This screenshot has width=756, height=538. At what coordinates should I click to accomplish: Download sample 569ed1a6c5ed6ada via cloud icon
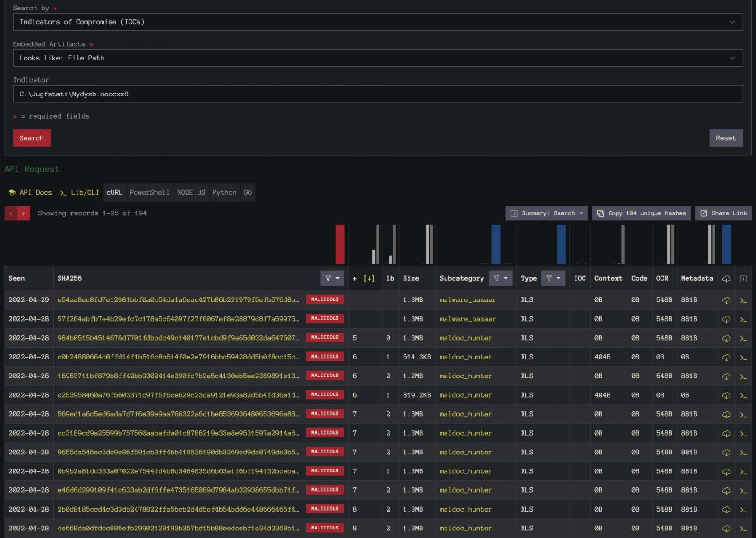click(726, 414)
